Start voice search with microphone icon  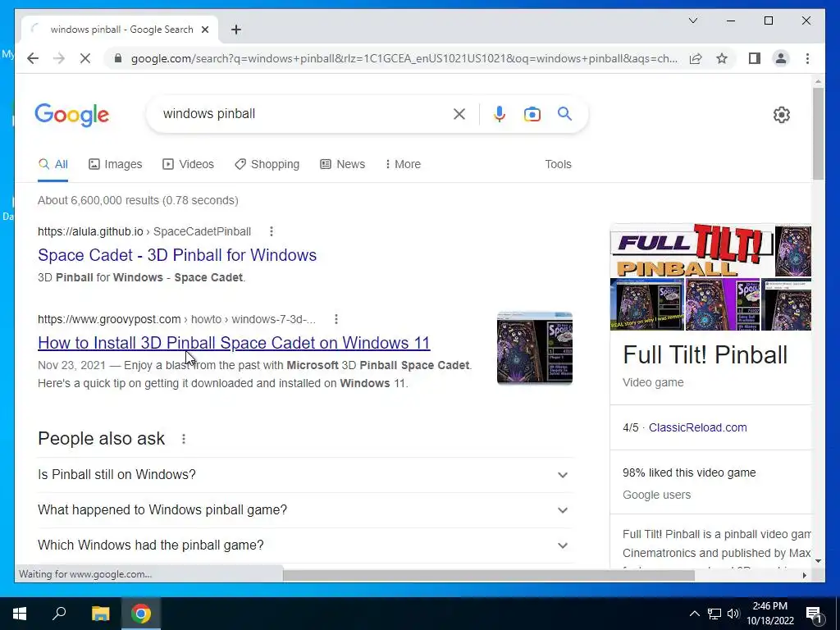500,113
